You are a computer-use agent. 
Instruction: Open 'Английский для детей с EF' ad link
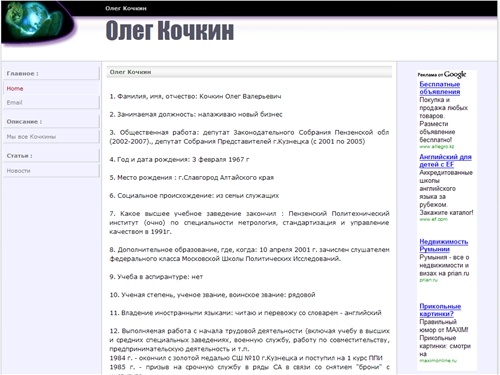445,161
